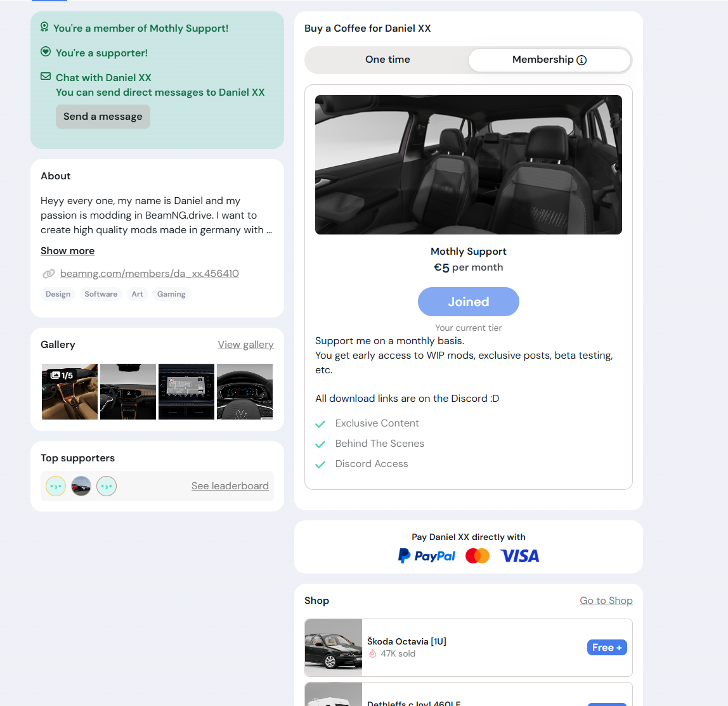Switch to the One time tab
The width and height of the screenshot is (728, 706).
[387, 60]
